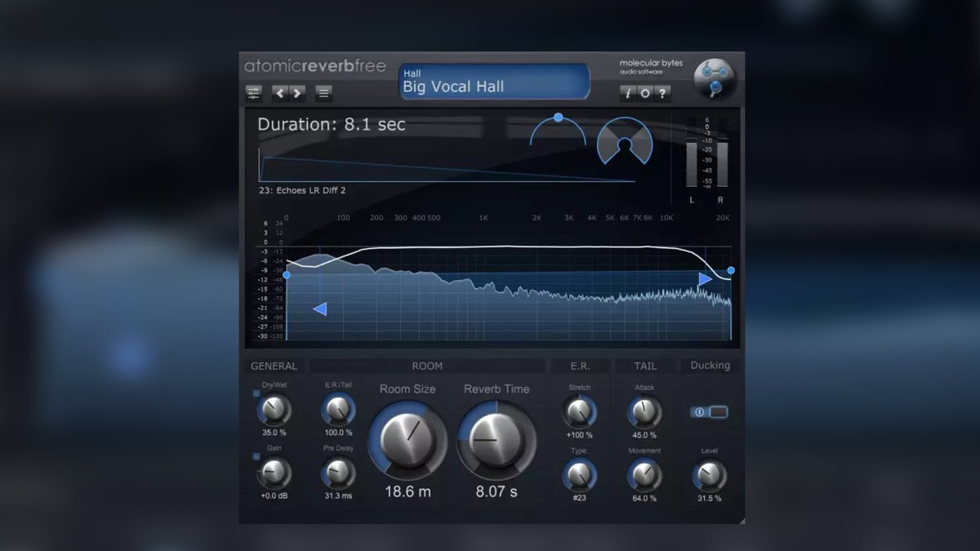
Task: Click the Gain knob
Action: (x=274, y=472)
